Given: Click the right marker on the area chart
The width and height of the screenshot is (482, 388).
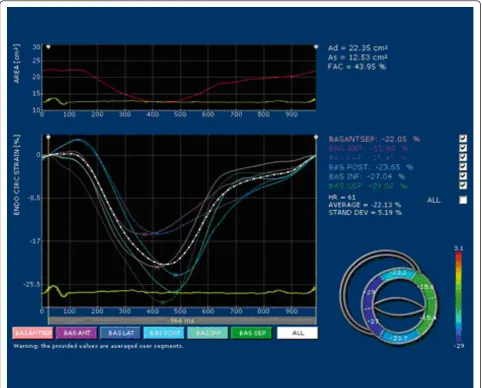Looking at the screenshot, I should pos(316,47).
